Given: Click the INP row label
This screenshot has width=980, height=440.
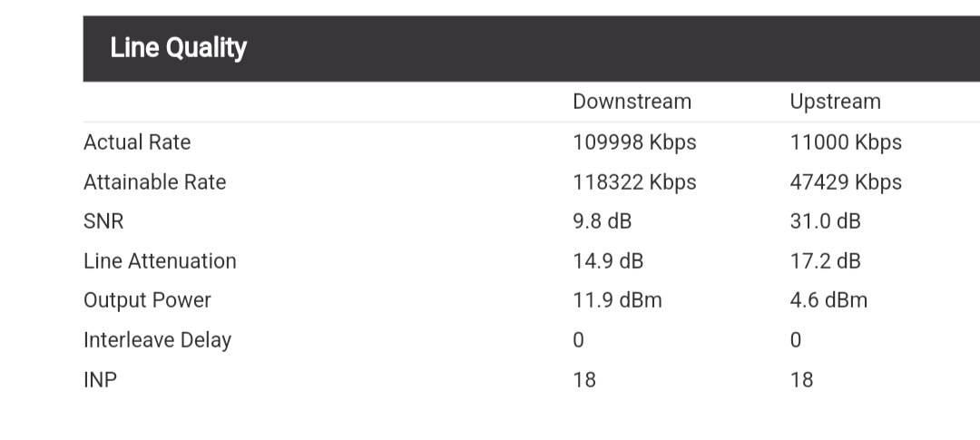Looking at the screenshot, I should 100,380.
